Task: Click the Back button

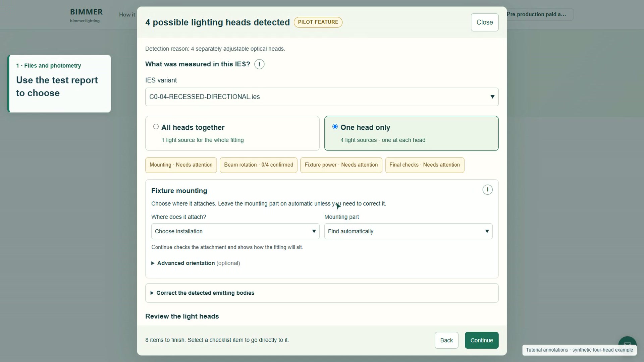Action: click(446, 340)
